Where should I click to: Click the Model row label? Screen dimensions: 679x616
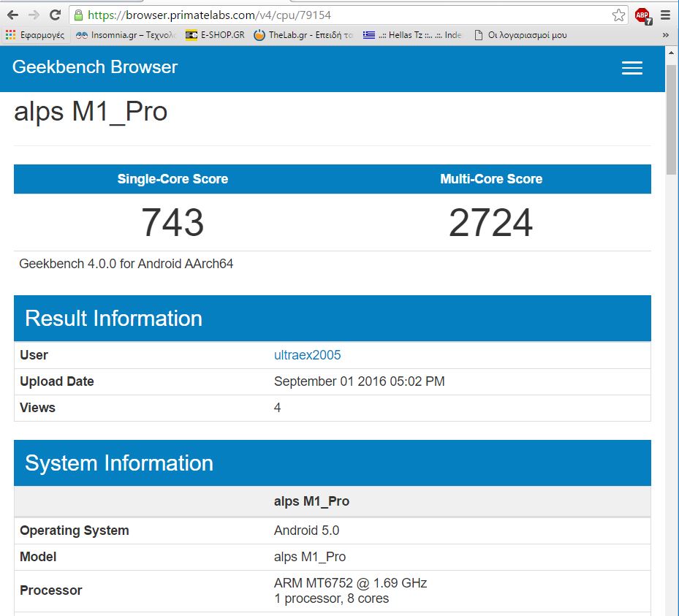[x=38, y=557]
